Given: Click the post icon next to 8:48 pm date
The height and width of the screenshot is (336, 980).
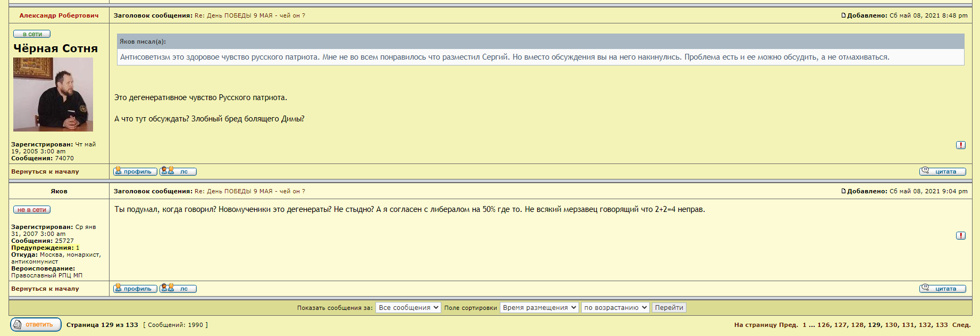Looking at the screenshot, I should (843, 15).
